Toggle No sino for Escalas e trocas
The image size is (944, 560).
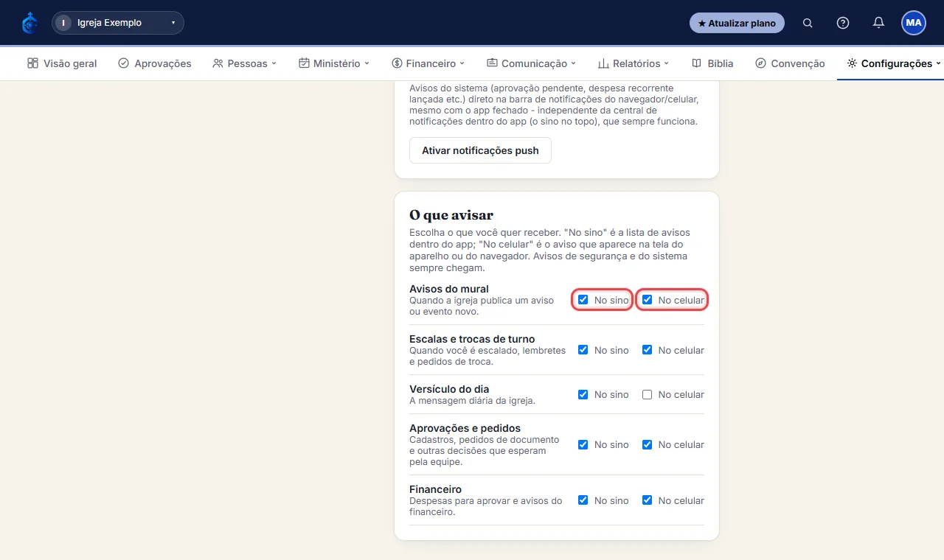click(x=583, y=350)
